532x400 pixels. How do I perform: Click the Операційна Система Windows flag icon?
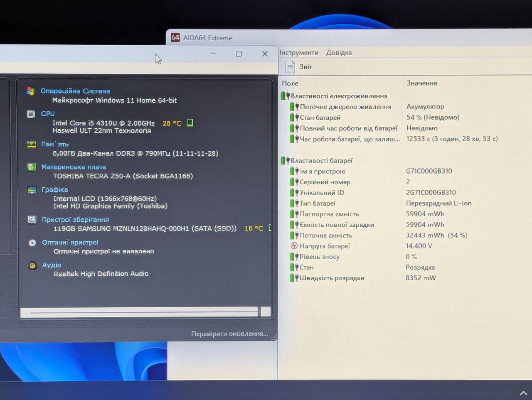click(30, 91)
